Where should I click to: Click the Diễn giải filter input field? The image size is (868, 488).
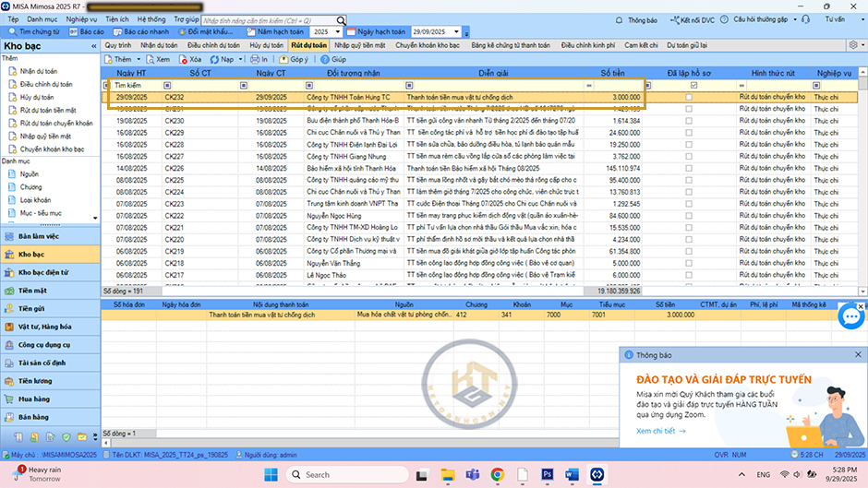pos(499,85)
